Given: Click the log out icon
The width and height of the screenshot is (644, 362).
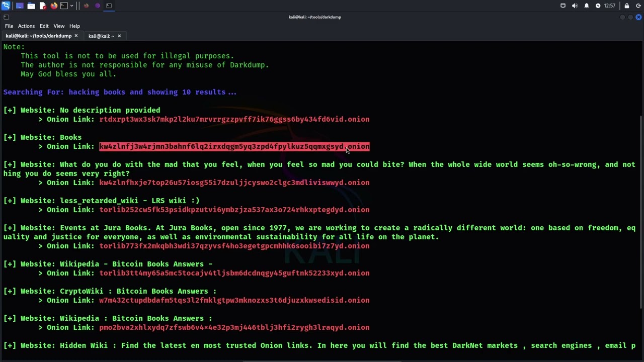Looking at the screenshot, I should click(638, 6).
